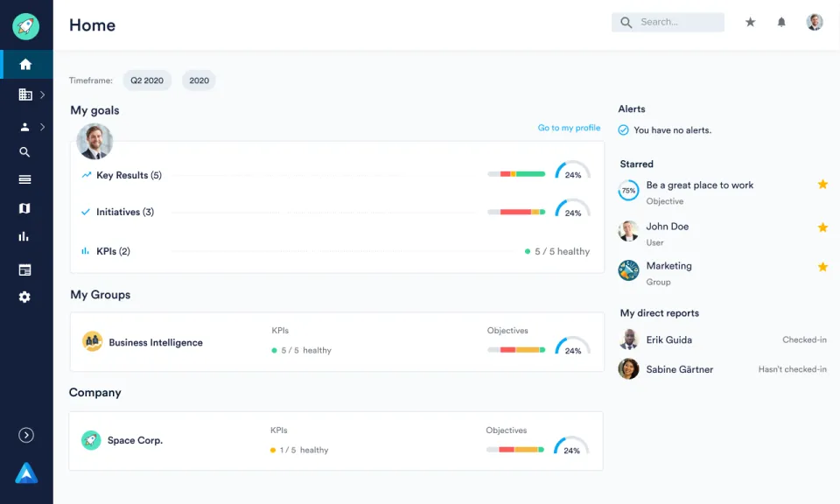This screenshot has width=840, height=504.
Task: Unstar 'Be a great place to work'
Action: click(822, 185)
